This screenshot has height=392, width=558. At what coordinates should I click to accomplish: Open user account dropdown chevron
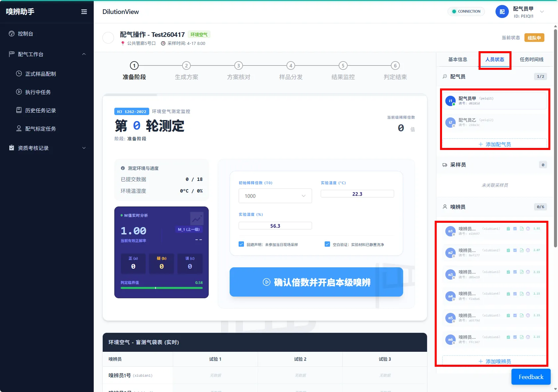tap(542, 12)
